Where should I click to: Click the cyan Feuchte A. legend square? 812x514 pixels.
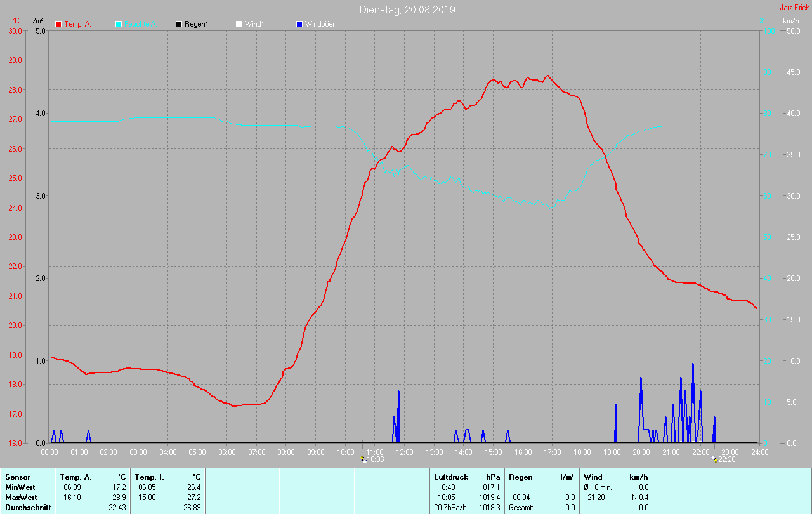119,24
